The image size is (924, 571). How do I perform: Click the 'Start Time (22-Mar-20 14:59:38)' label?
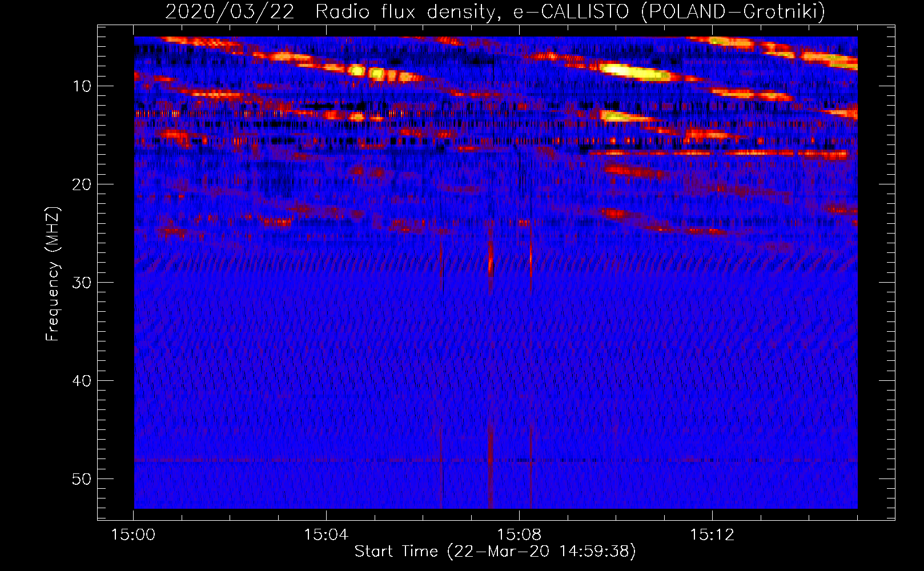pos(495,552)
